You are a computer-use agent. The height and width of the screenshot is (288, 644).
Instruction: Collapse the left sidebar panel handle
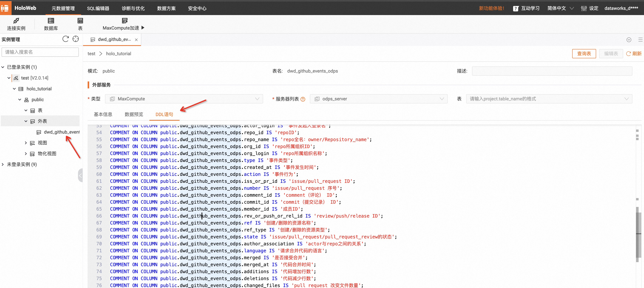click(x=80, y=175)
